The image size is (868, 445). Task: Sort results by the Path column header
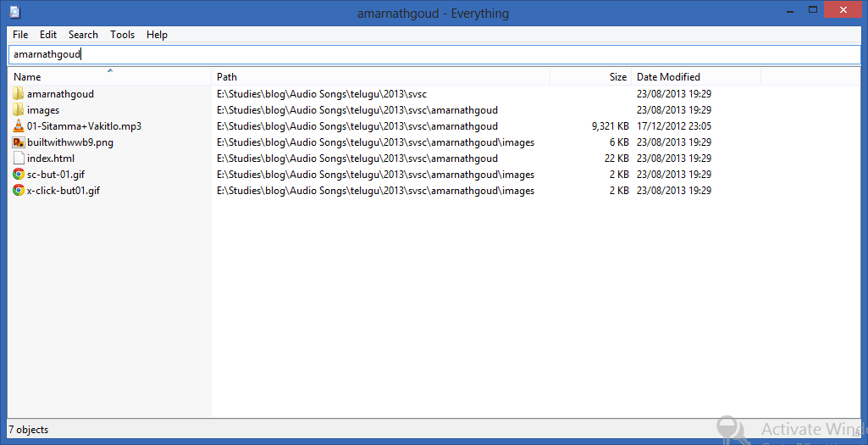click(x=381, y=77)
